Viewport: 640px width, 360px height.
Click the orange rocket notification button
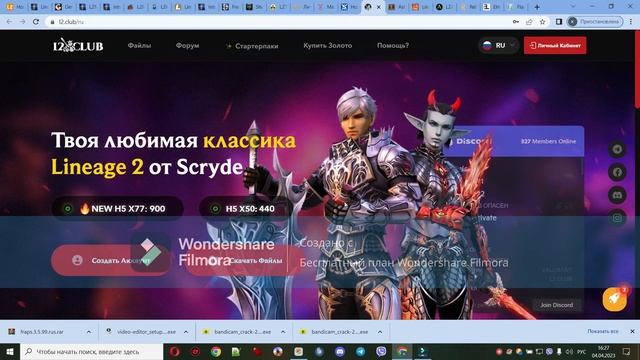click(615, 299)
